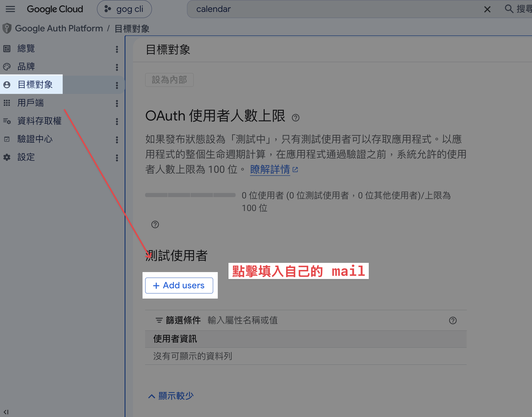Screen dimensions: 532x417
Task: Open more options for 資料存取權
Action: pyautogui.click(x=117, y=122)
